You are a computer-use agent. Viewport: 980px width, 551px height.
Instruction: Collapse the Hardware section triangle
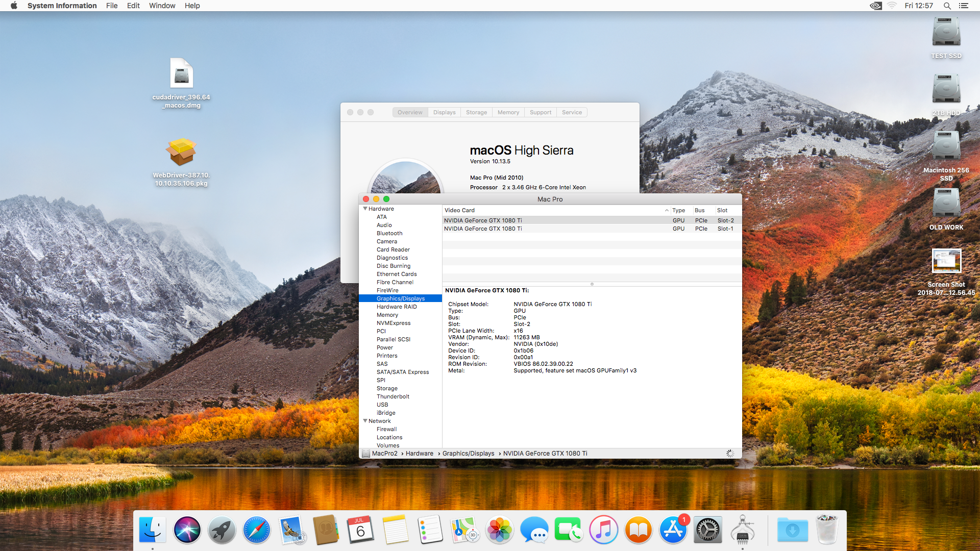365,209
